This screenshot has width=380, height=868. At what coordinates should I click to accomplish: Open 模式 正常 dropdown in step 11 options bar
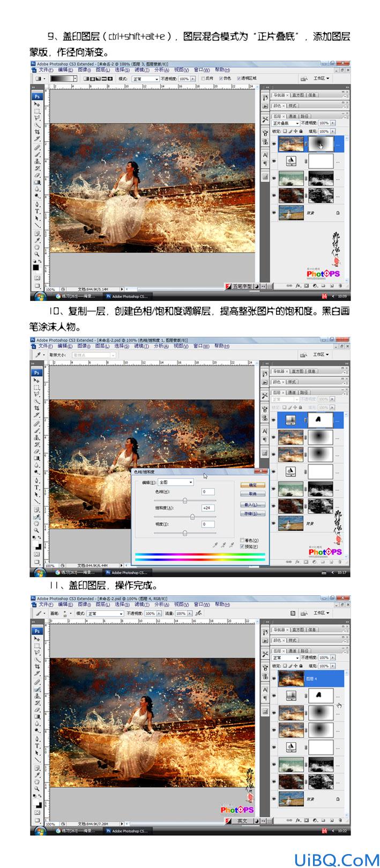[x=106, y=613]
